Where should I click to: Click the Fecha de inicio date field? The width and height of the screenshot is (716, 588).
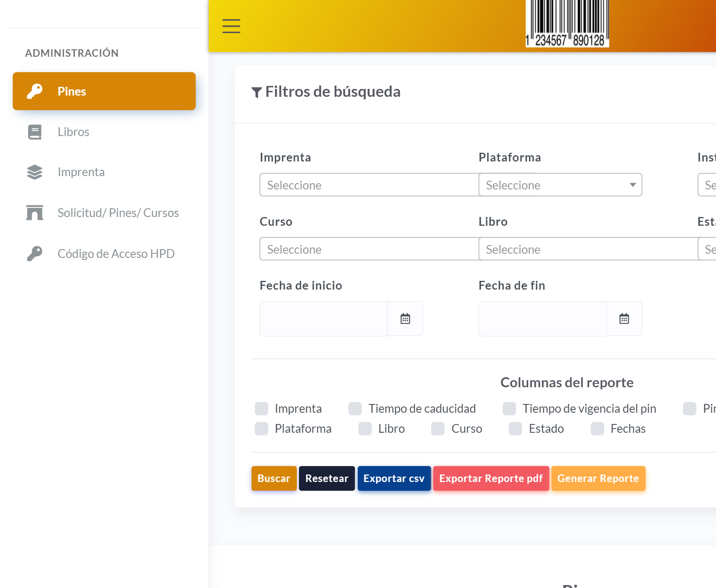[x=324, y=319]
